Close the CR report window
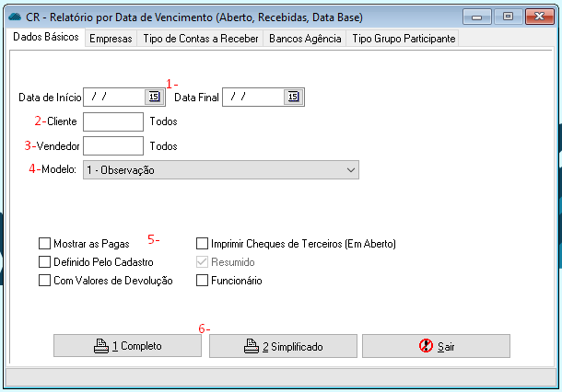Screen dimensions: 562x392 (539, 17)
